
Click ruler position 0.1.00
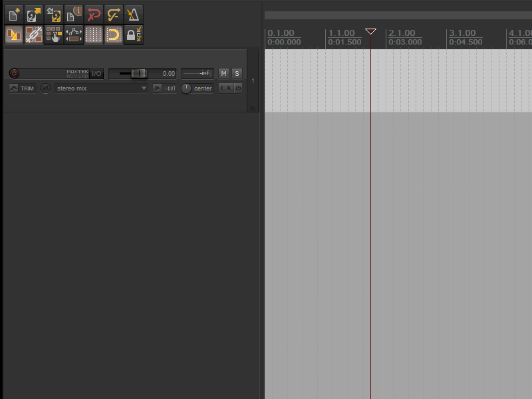pyautogui.click(x=281, y=33)
